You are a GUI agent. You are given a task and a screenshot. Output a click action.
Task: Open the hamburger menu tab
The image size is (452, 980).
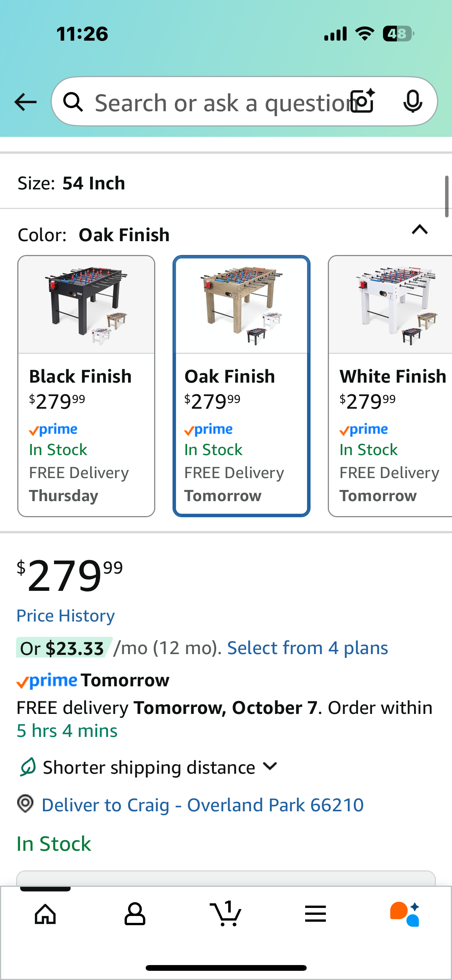click(x=316, y=914)
